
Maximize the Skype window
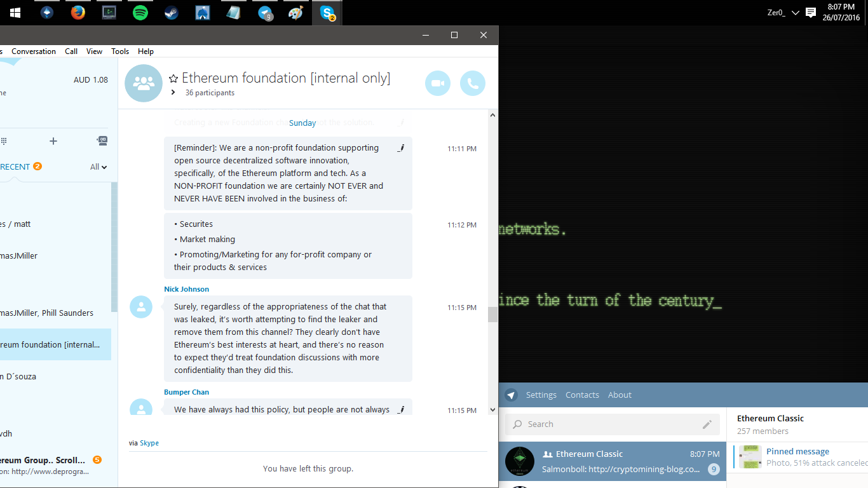[x=454, y=35]
